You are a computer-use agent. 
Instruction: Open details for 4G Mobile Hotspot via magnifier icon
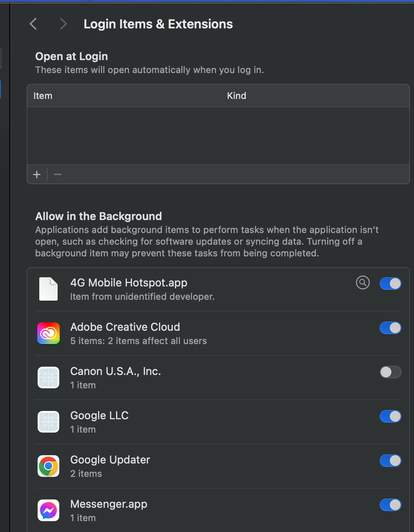(363, 283)
